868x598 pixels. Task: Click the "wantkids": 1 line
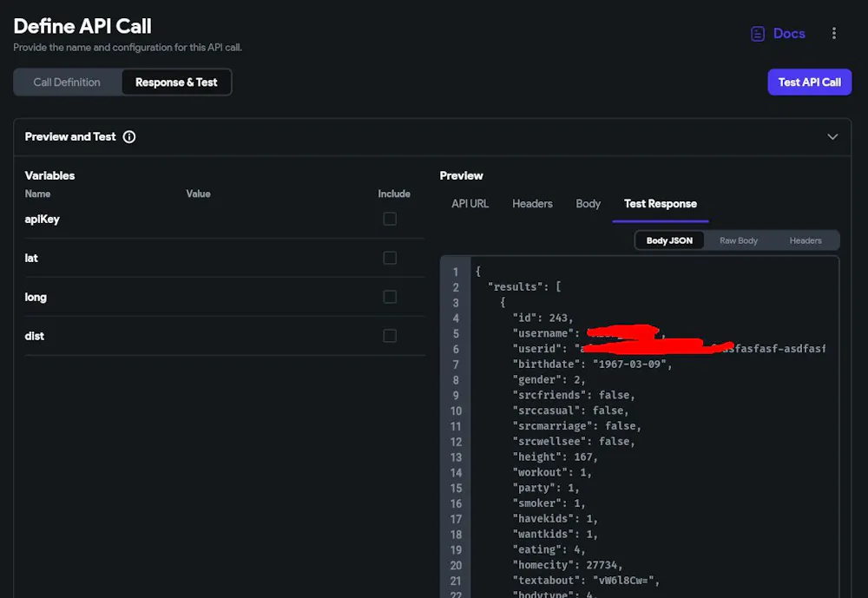(556, 535)
